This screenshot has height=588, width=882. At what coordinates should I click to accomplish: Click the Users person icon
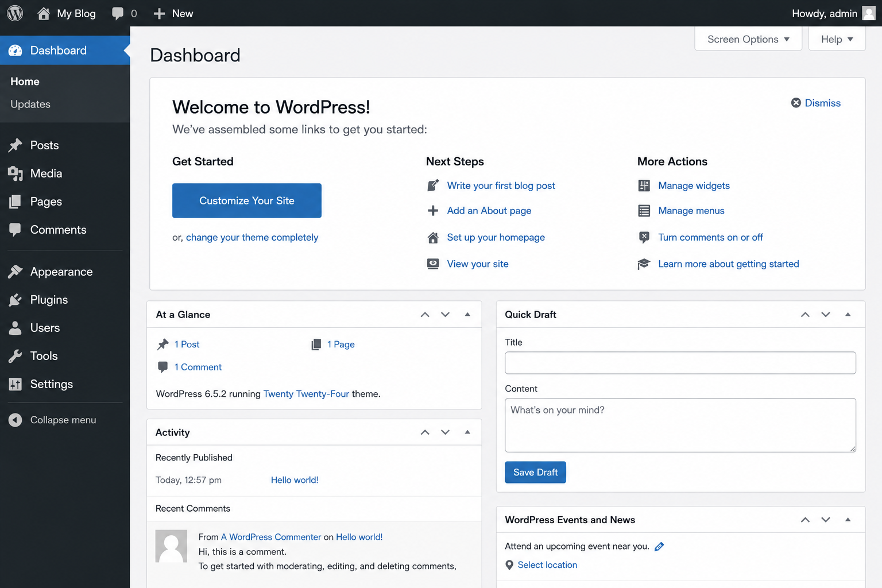click(x=16, y=328)
